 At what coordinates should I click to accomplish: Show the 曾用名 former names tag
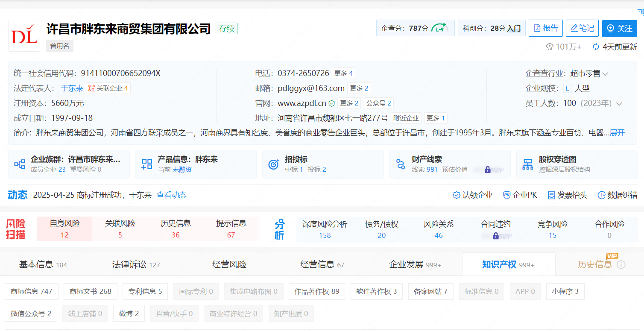pyautogui.click(x=59, y=46)
